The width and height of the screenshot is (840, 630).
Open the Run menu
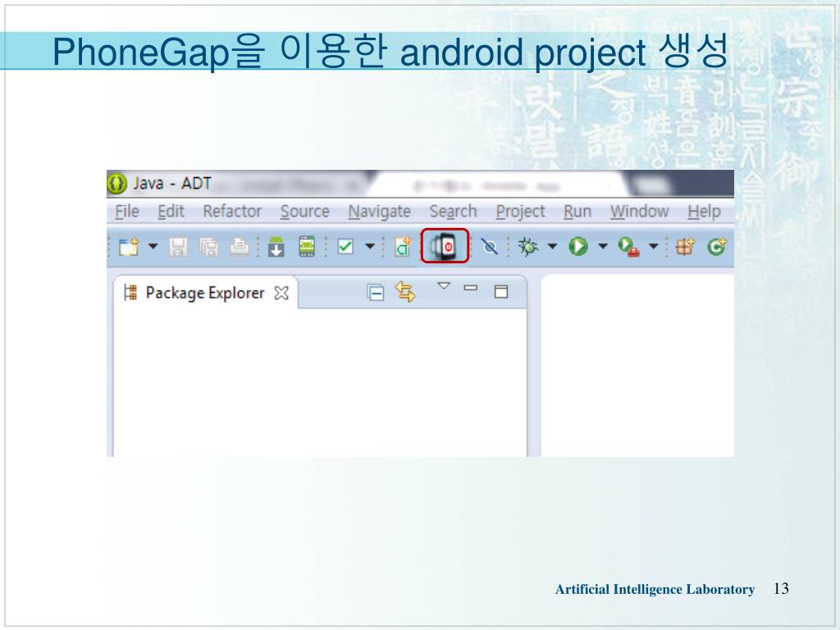click(x=577, y=211)
